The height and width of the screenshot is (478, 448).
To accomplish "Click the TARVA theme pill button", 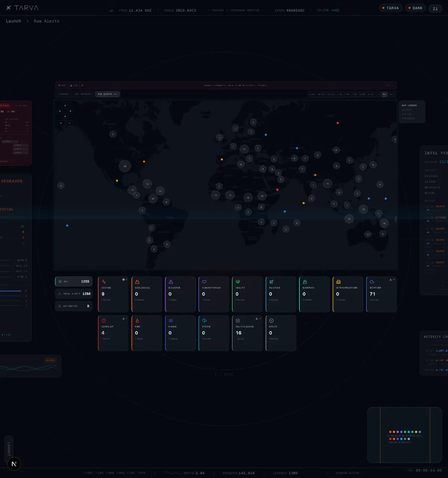I will [391, 8].
